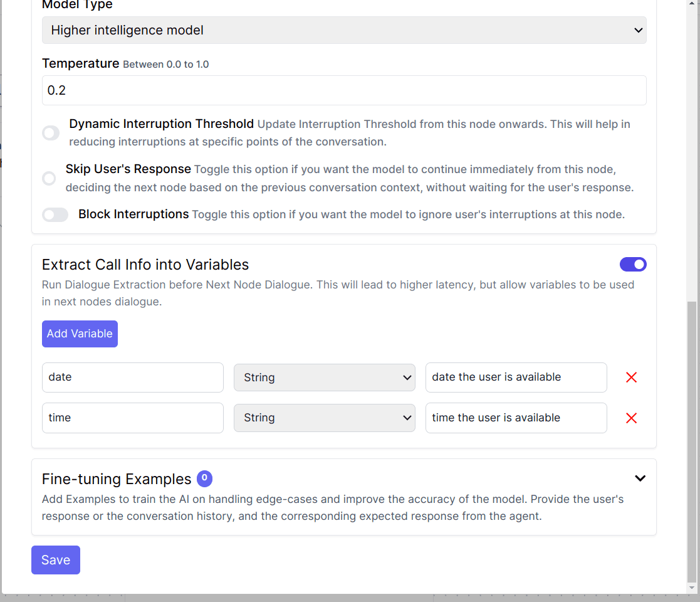Open type dropdown for date variable
Screen dimensions: 700x602
325,378
